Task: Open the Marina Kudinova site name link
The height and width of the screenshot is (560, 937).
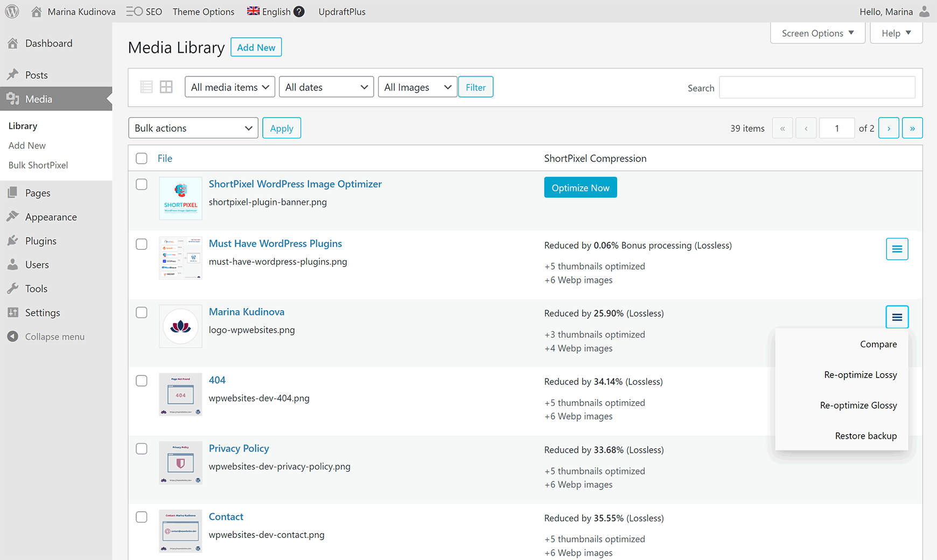Action: coord(81,11)
